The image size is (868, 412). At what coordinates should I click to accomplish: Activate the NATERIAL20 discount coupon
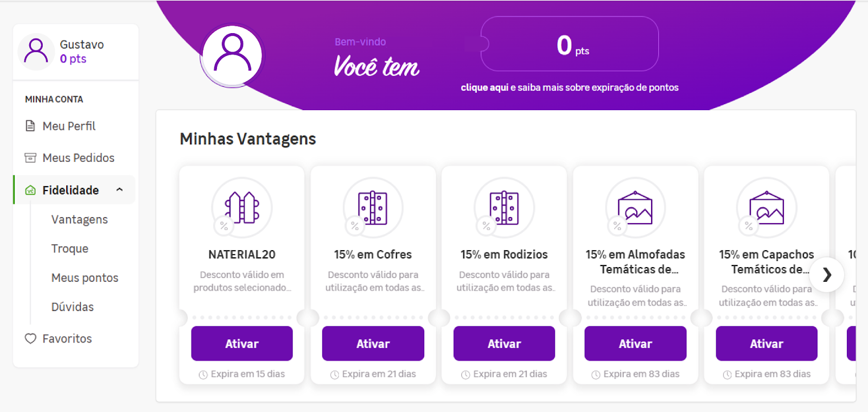[x=242, y=344]
